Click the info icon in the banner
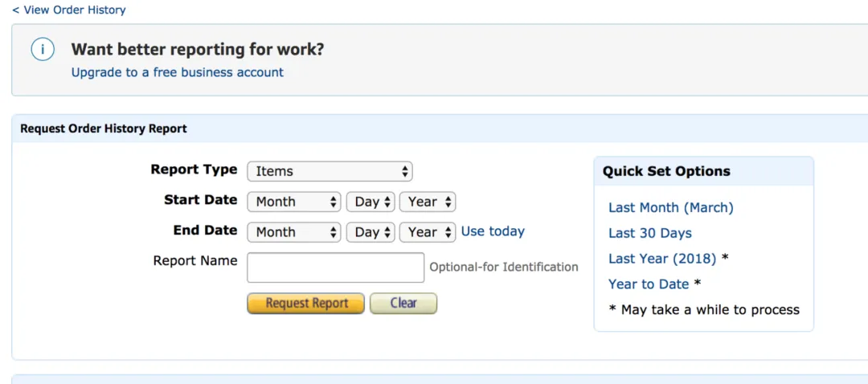Viewport: 868px width, 384px height. (43, 50)
